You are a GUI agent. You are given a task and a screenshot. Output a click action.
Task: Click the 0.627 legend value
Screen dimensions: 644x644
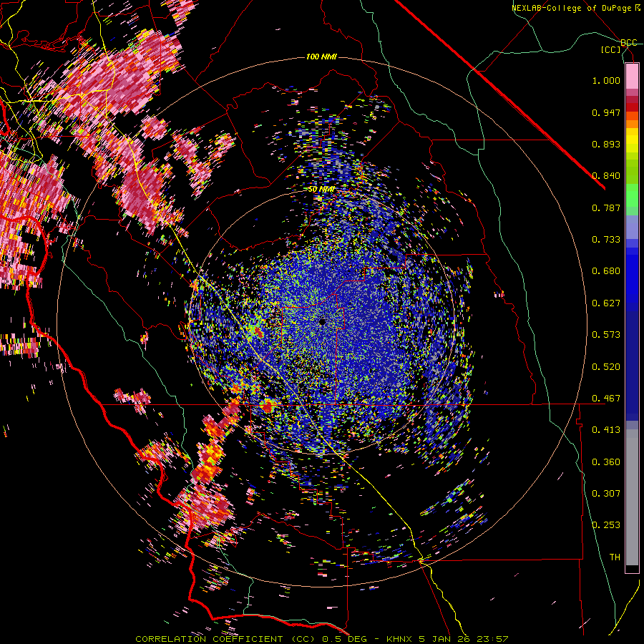click(x=606, y=303)
